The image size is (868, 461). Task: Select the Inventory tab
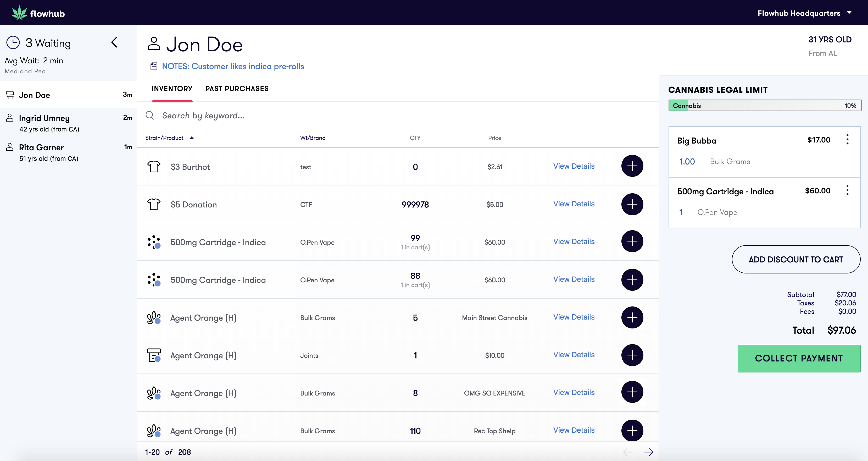click(x=172, y=88)
